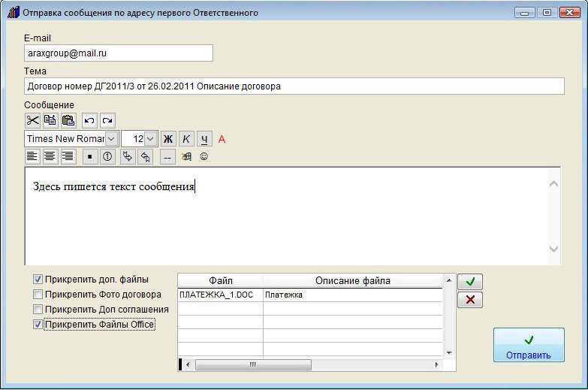Click the application icon in the title bar
The width and height of the screenshot is (588, 390).
coord(13,12)
